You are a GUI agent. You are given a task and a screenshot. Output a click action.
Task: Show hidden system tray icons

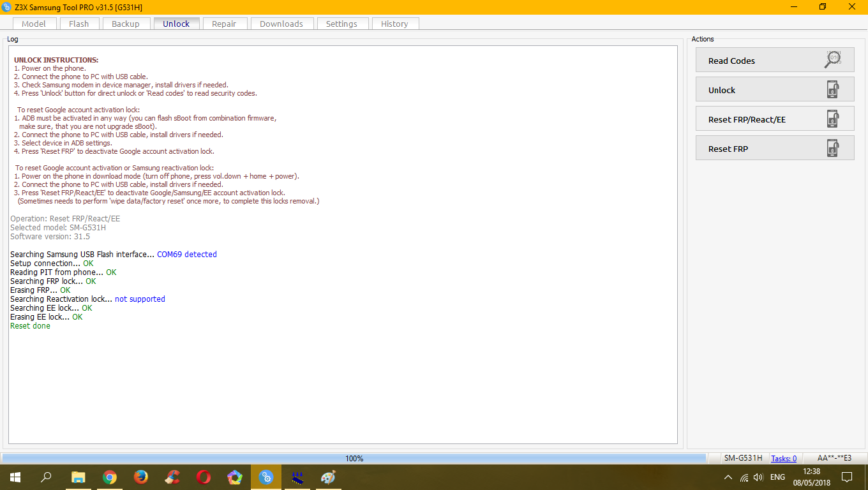pyautogui.click(x=728, y=477)
